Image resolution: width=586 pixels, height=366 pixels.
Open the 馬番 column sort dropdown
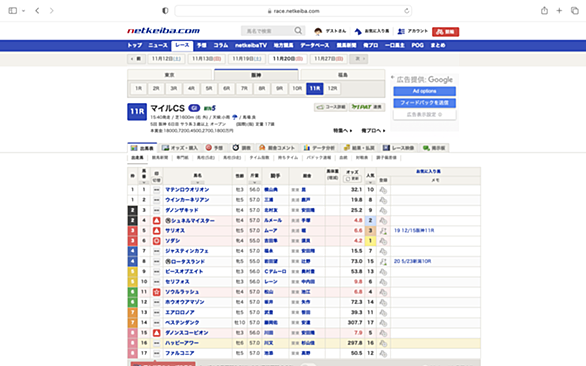[144, 182]
